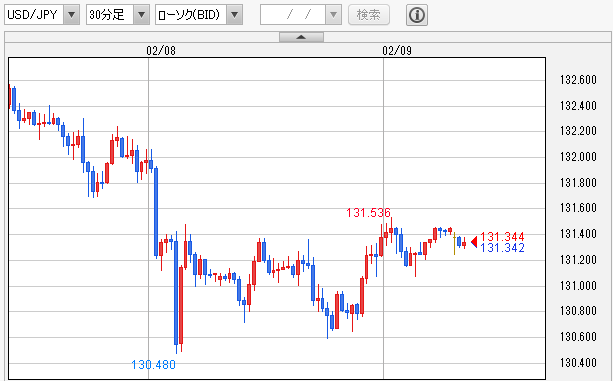Click the red 131.344 current price
Image resolution: width=613 pixels, height=381 pixels.
pos(502,237)
